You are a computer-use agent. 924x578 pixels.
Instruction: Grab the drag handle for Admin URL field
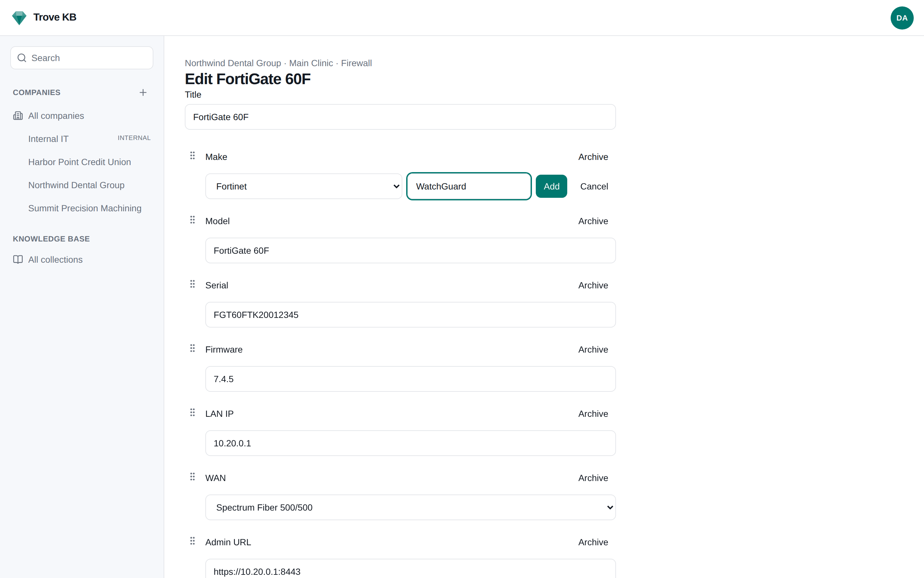tap(193, 541)
